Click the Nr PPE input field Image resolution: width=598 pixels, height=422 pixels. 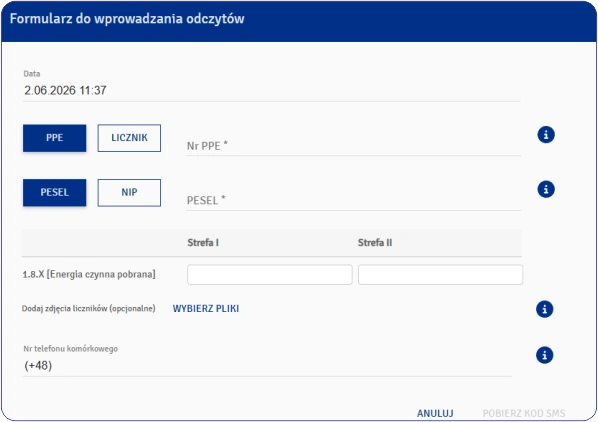point(353,146)
